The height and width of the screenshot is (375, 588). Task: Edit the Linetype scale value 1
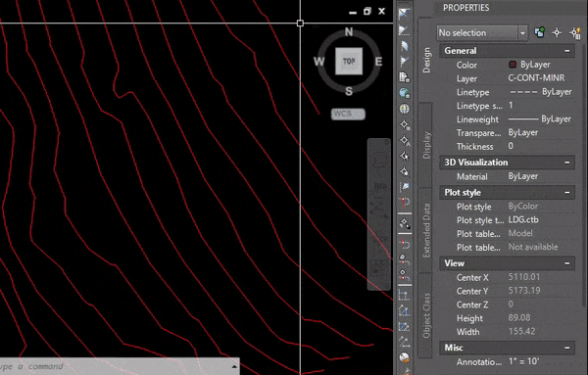[x=511, y=106]
